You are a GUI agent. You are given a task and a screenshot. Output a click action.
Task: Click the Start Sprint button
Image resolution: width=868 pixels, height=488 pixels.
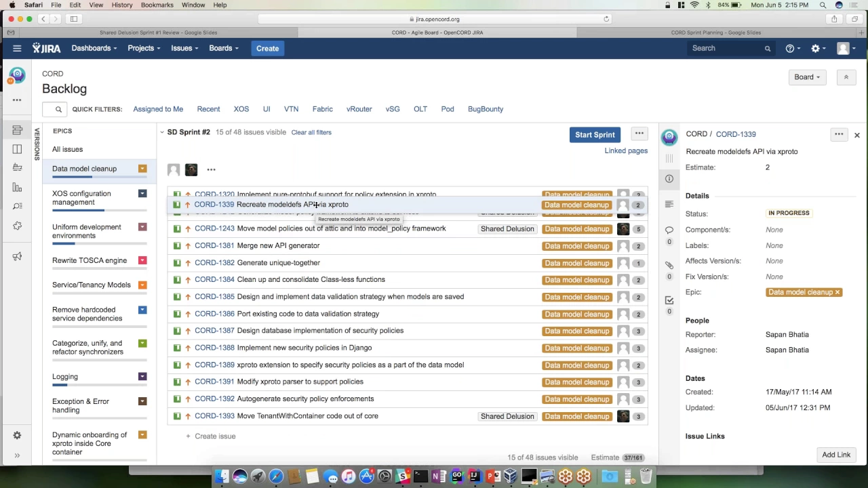pos(595,135)
